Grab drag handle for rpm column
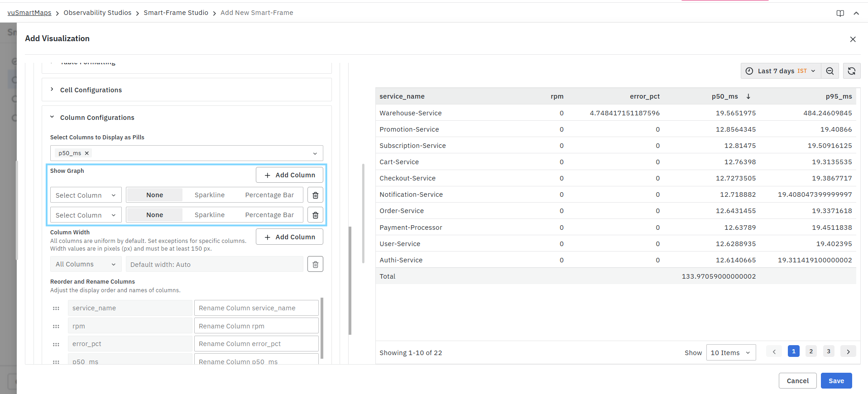 [x=56, y=327]
